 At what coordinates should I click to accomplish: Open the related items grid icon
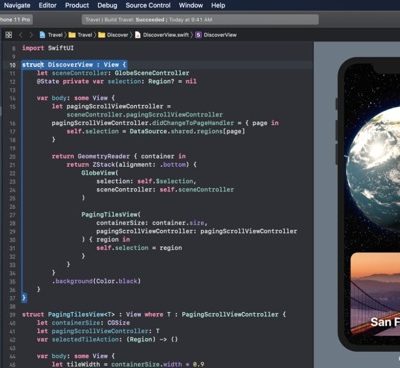point(9,35)
